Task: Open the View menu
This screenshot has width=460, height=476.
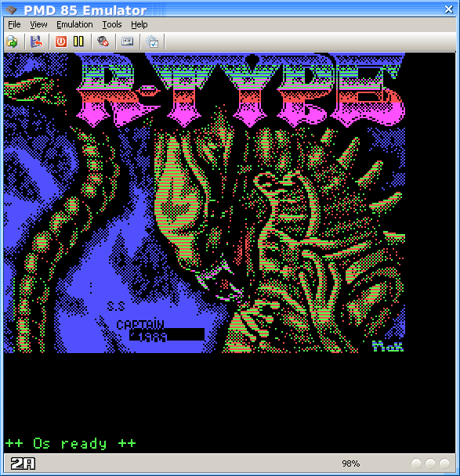Action: point(38,24)
